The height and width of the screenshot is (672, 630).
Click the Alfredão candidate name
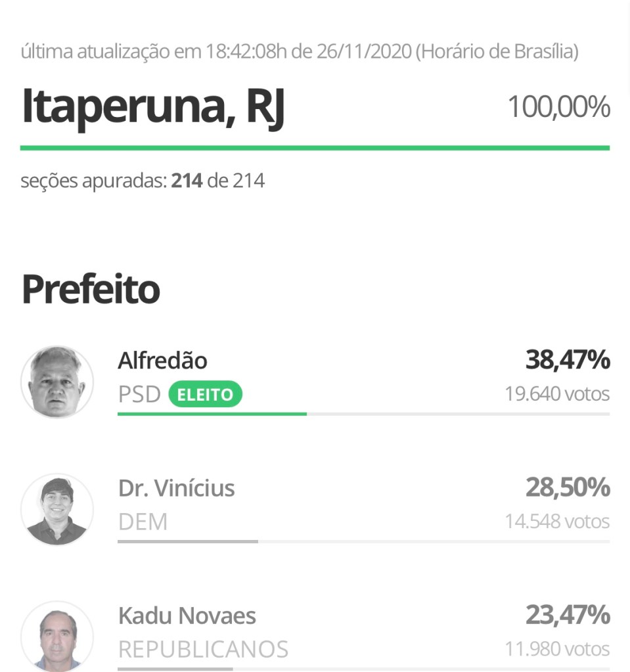point(162,361)
